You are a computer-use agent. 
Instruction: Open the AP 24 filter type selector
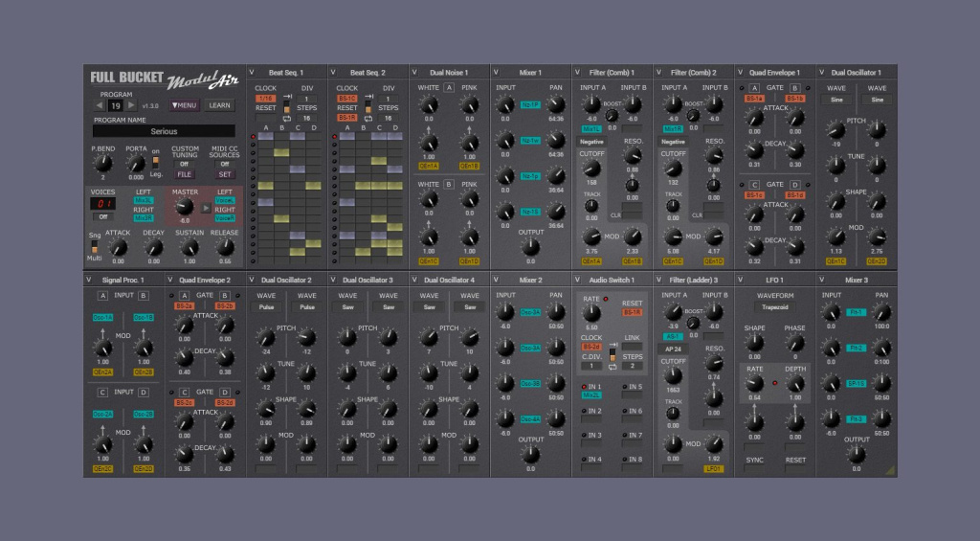click(x=673, y=349)
